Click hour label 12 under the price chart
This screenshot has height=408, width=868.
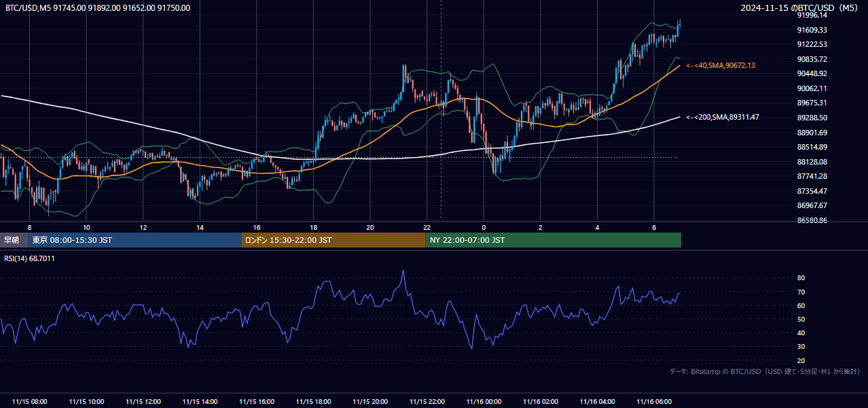tap(143, 227)
